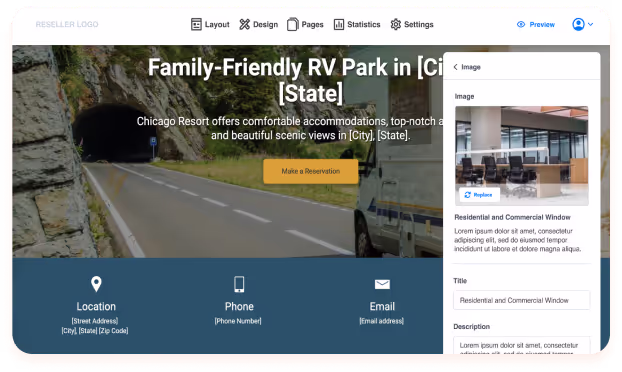Click the Title field label

(x=460, y=281)
